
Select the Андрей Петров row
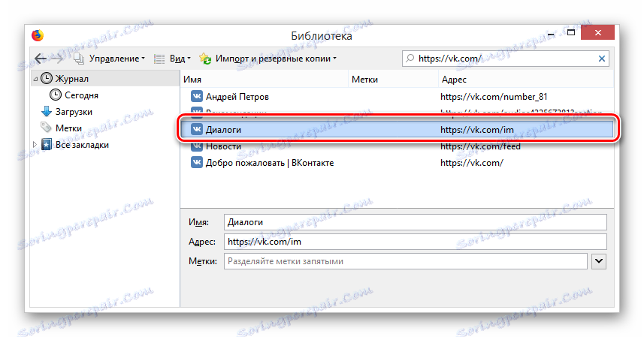[398, 96]
